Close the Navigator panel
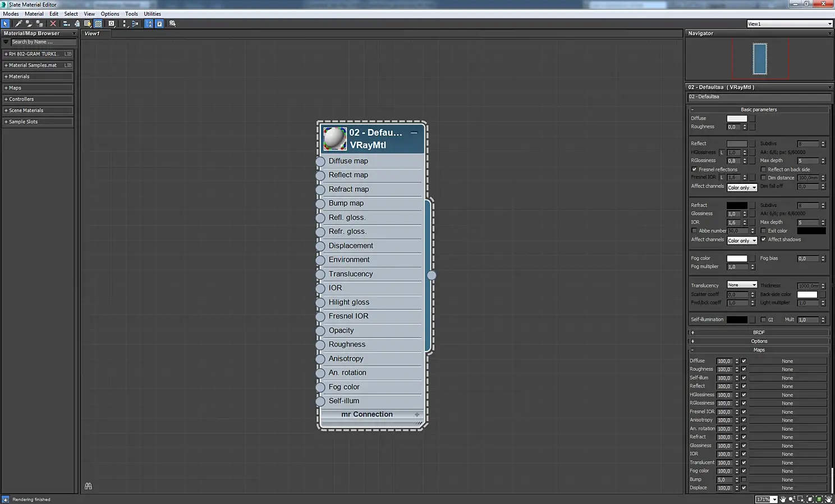 (x=830, y=34)
